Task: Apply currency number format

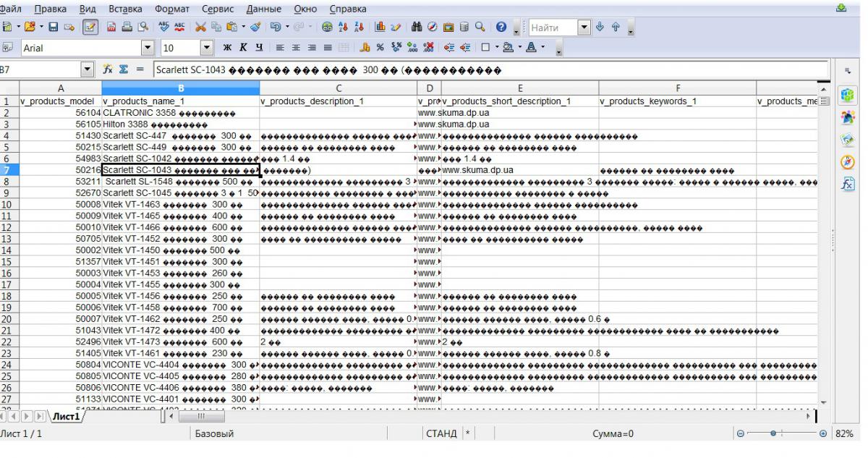Action: coord(365,48)
